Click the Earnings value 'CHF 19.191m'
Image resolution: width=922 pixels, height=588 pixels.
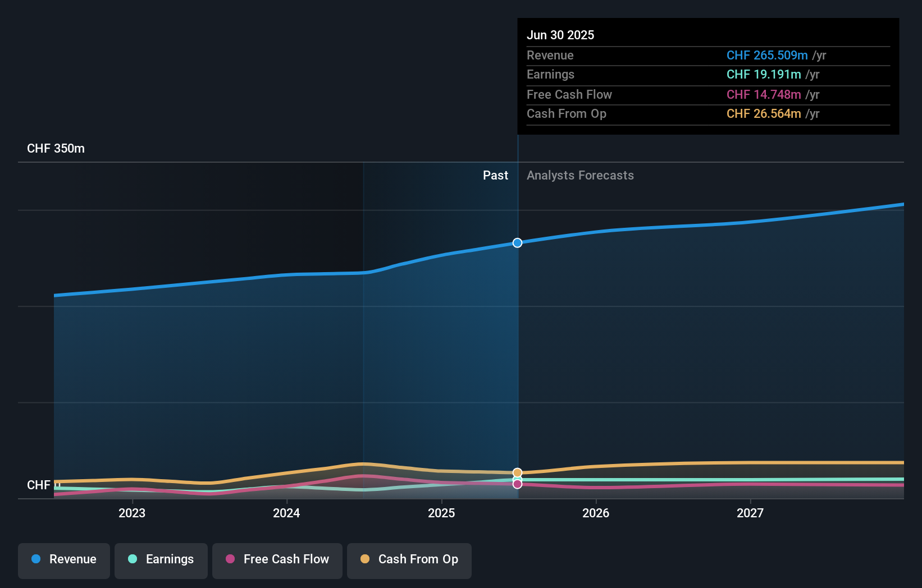coord(764,74)
